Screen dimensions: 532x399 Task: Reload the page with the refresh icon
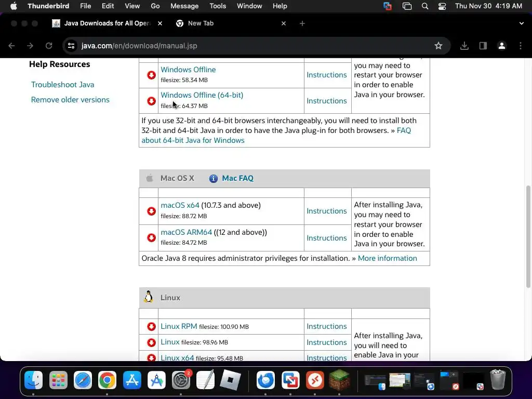[x=49, y=46]
